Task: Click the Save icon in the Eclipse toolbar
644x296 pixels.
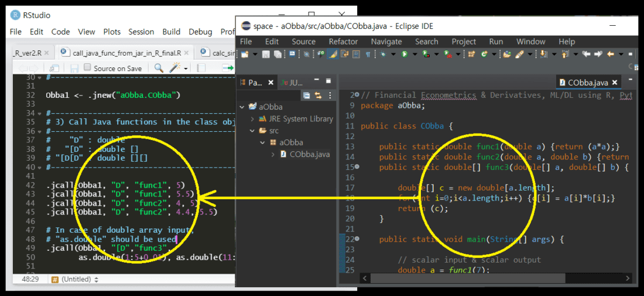Action: (x=266, y=55)
